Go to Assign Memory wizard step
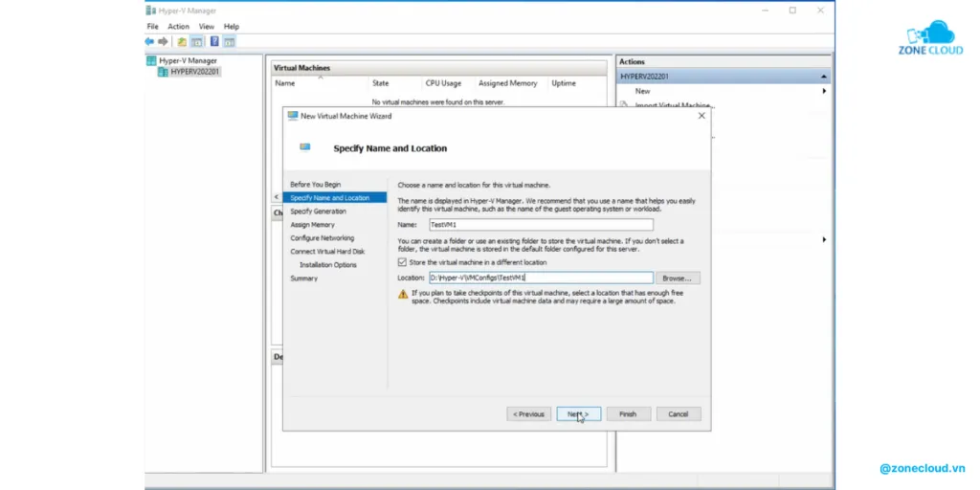980x490 pixels. (312, 224)
